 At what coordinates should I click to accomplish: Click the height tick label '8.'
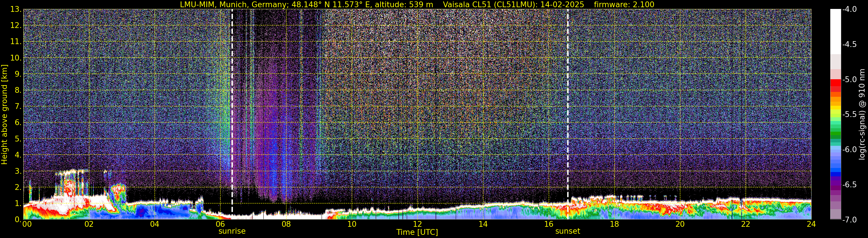click(x=18, y=90)
